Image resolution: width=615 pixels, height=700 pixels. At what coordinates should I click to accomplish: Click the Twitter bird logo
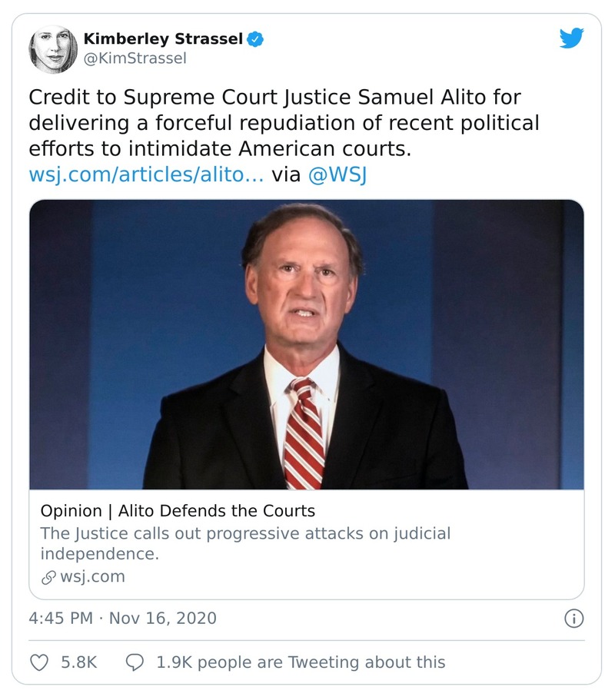click(571, 38)
